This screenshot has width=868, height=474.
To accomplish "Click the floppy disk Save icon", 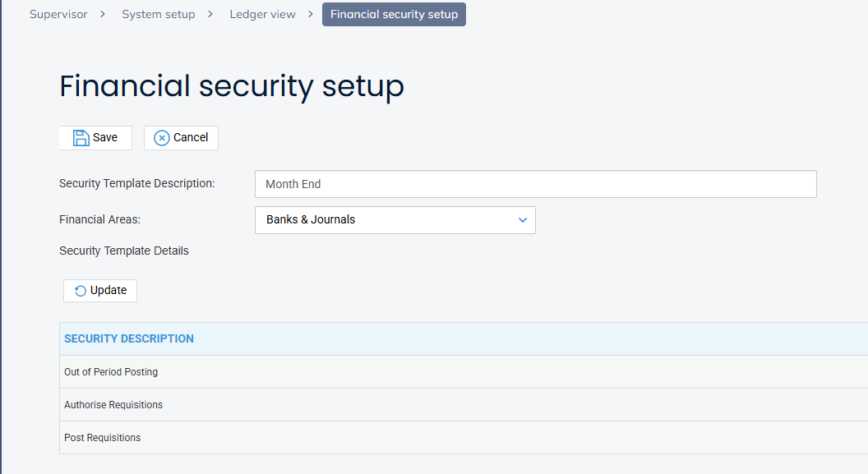I will 81,138.
